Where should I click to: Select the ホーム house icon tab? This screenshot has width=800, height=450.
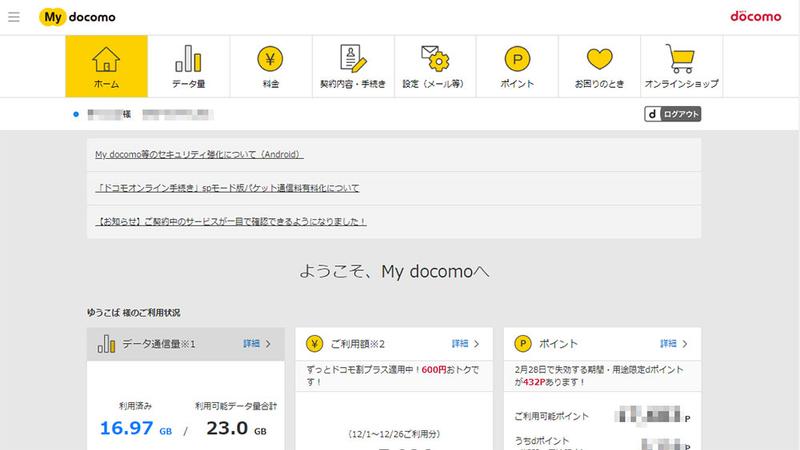point(107,66)
